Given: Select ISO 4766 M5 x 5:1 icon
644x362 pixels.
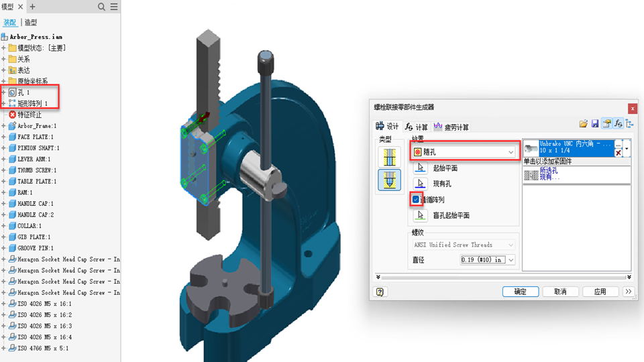Looking at the screenshot, I should pyautogui.click(x=12, y=348).
